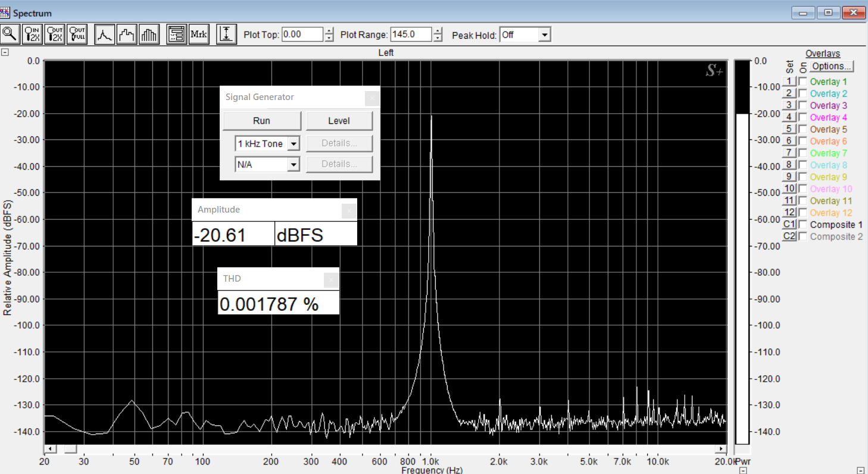Viewport: 868px width, 474px height.
Task: Switch to the stepped plot style
Action: [x=127, y=35]
